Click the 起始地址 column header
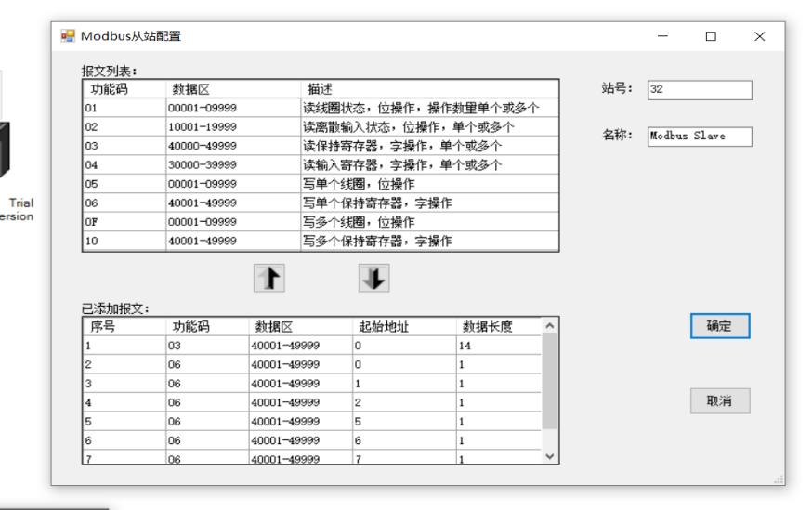Screen dimensions: 812x510 (x=404, y=327)
